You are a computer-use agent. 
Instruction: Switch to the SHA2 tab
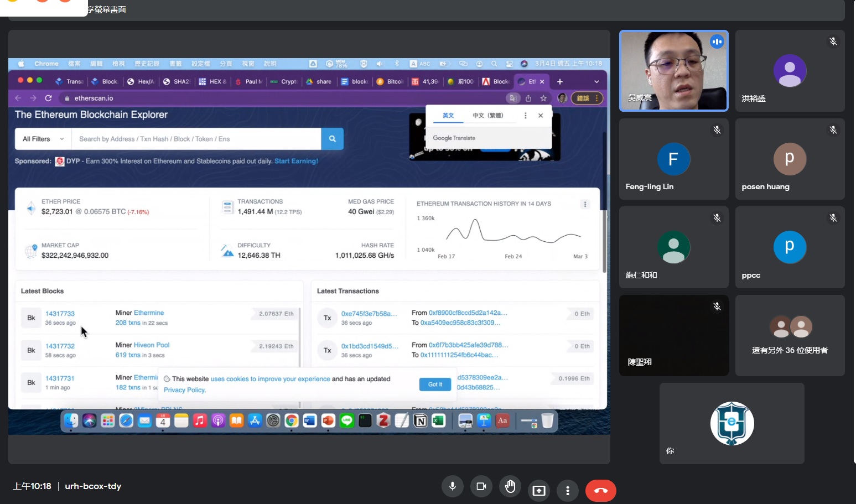(x=177, y=81)
